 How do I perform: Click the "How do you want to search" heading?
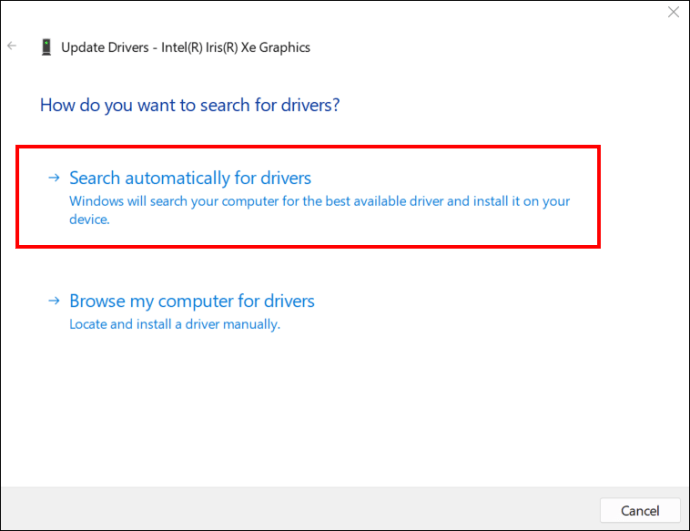[190, 104]
